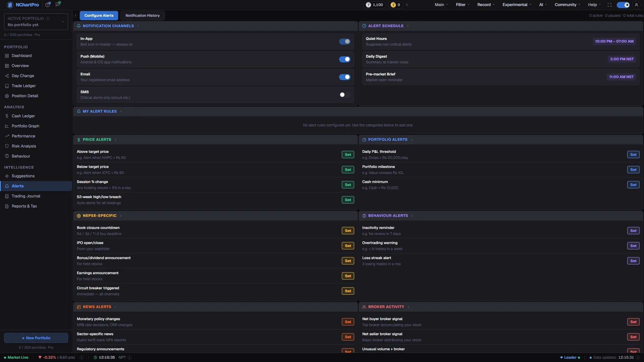Click the info icon beside market change in status bar

[x=82, y=357]
